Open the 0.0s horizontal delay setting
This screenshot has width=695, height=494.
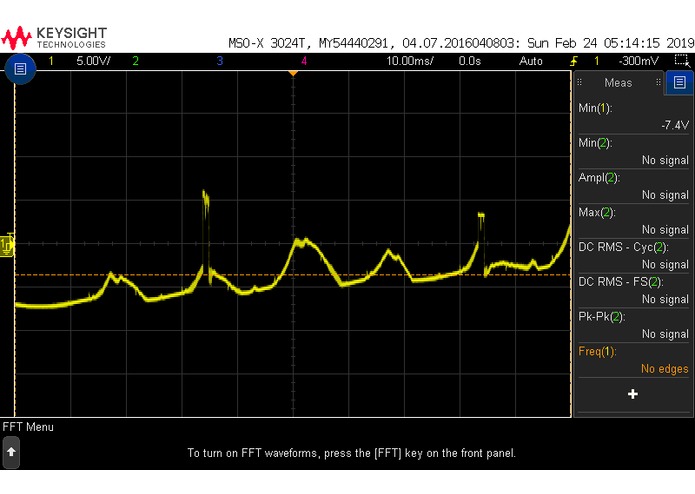[469, 61]
